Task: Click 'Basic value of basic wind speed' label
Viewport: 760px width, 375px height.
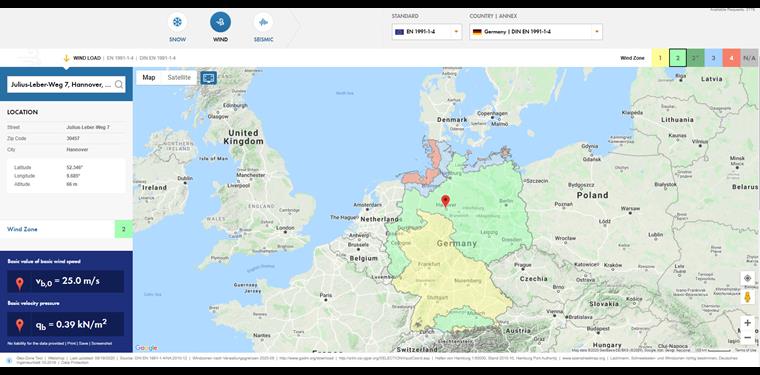Action: tap(44, 262)
